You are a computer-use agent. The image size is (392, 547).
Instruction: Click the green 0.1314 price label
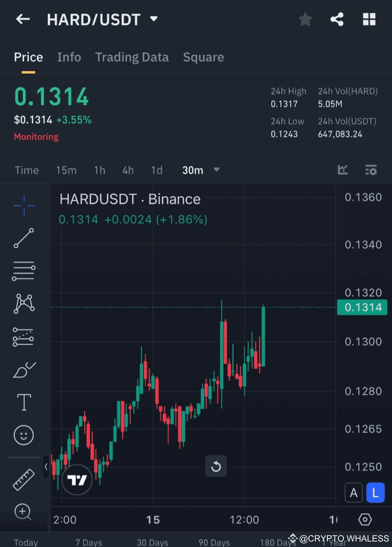click(x=362, y=307)
